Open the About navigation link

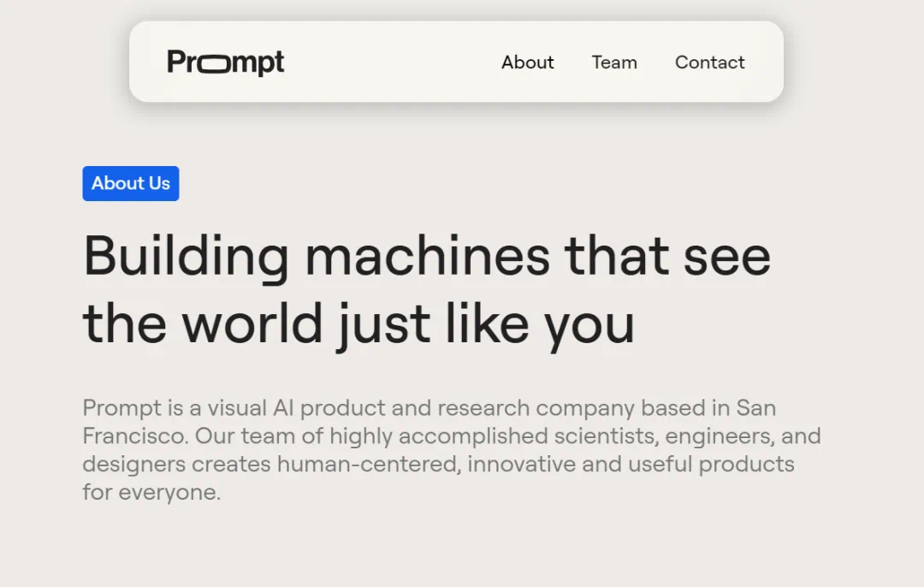point(527,62)
